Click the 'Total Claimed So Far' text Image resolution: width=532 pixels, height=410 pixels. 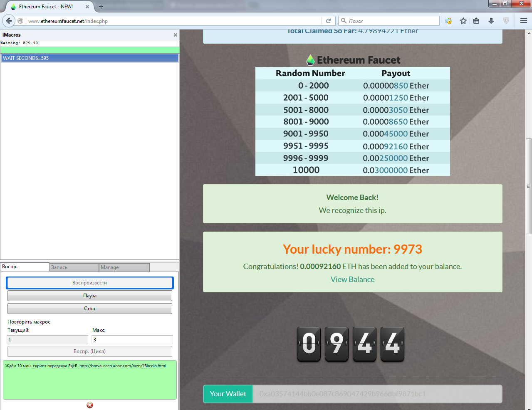tap(322, 31)
